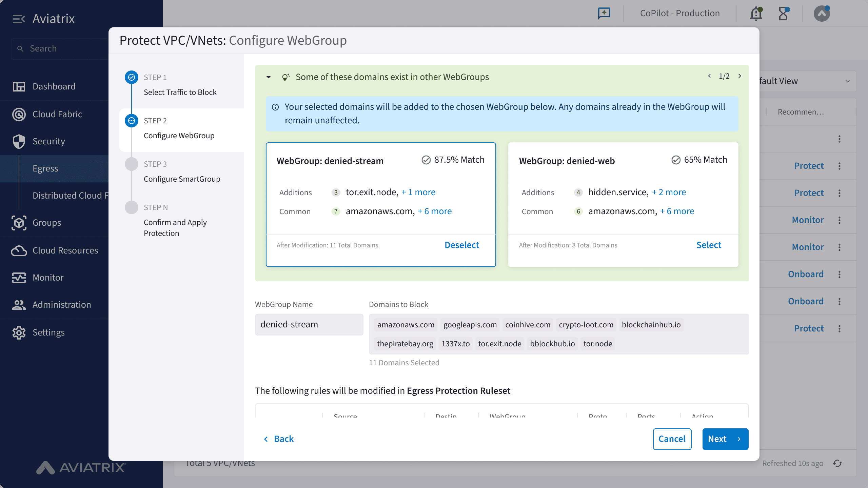Screen dimensions: 868x488
Task: Click the coinhive.com domain chip
Action: pyautogui.click(x=528, y=325)
